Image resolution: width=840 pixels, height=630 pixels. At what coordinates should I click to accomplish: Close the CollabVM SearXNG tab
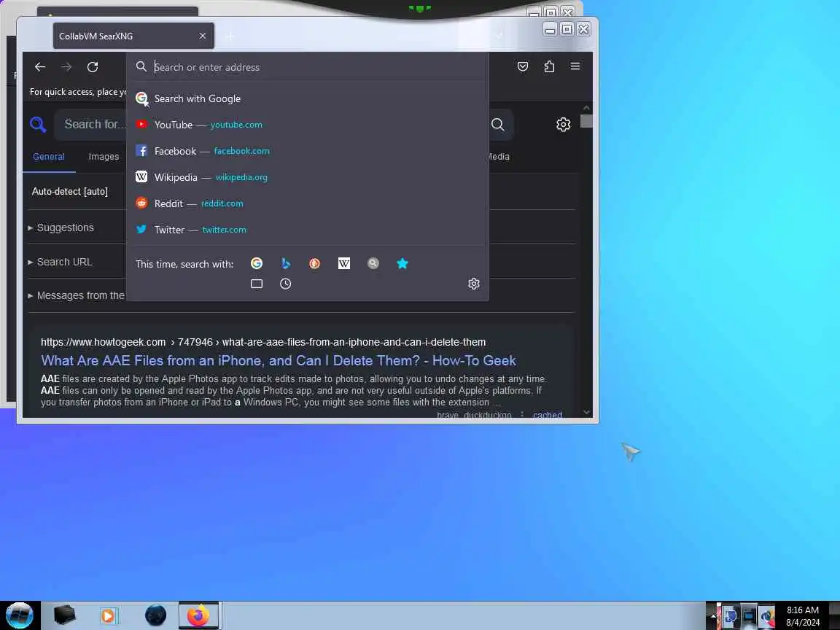click(203, 36)
